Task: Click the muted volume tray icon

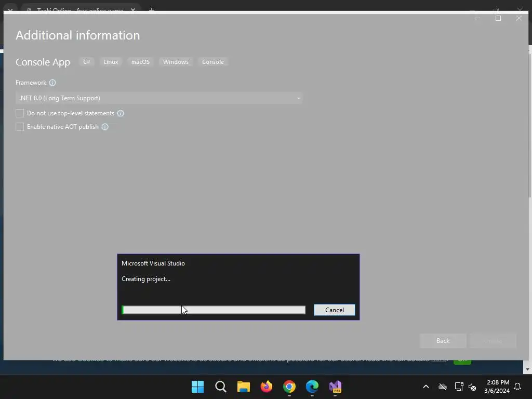Action: coord(472,387)
